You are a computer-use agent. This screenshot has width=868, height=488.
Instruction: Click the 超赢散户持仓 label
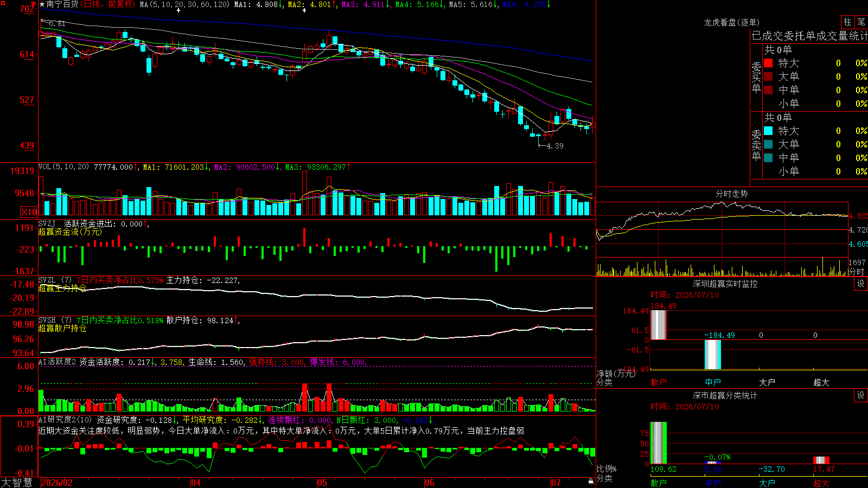click(62, 329)
